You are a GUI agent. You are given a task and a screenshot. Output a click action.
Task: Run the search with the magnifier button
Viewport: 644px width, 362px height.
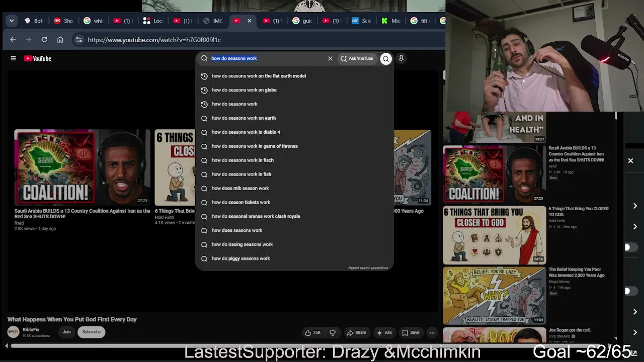tap(386, 59)
